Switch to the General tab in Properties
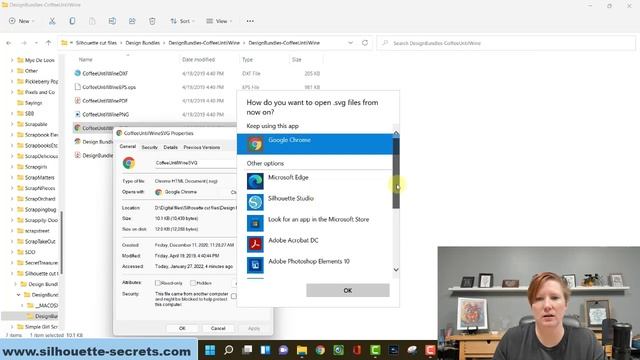Screen dimensions: 640x360 [x=128, y=147]
